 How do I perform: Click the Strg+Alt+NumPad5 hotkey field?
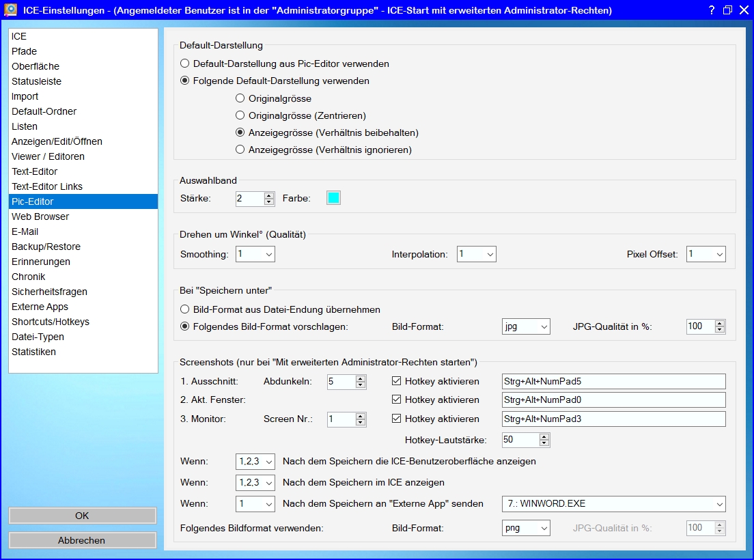pyautogui.click(x=613, y=382)
